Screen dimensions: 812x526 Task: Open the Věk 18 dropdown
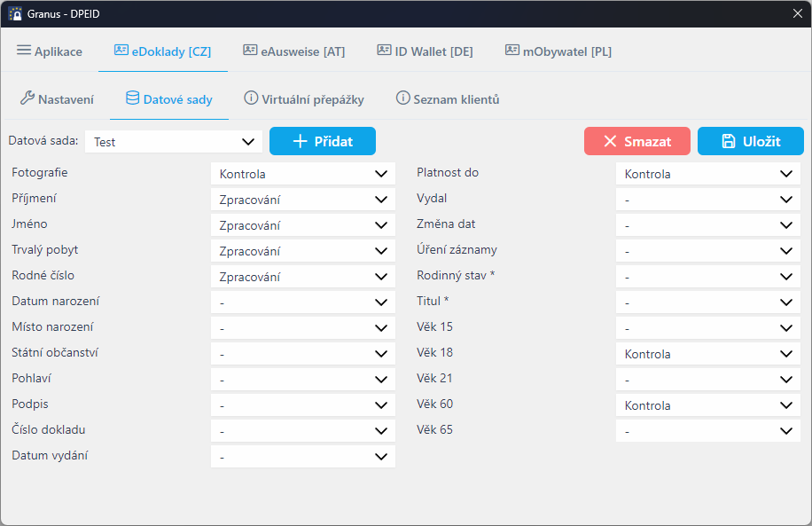coord(707,354)
